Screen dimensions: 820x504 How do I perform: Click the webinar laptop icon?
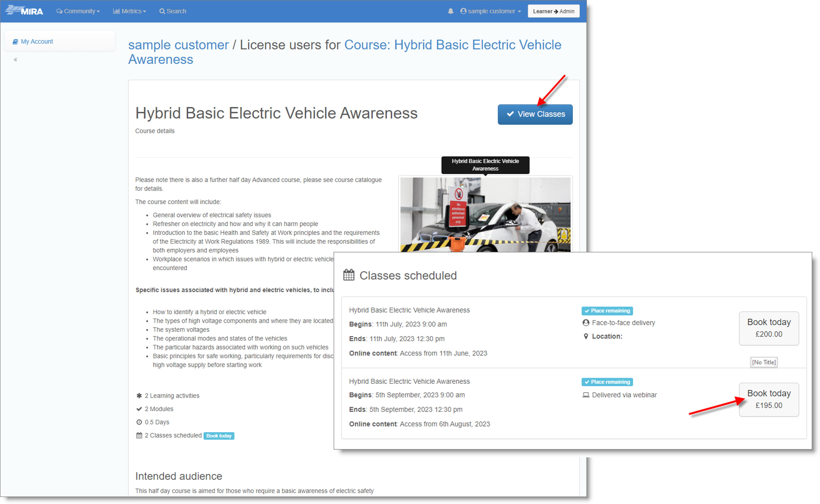[x=586, y=395]
